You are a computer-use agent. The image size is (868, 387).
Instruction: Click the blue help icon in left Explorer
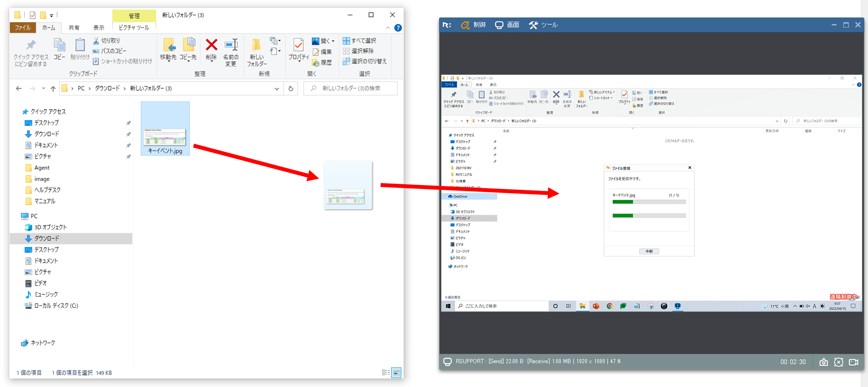398,28
